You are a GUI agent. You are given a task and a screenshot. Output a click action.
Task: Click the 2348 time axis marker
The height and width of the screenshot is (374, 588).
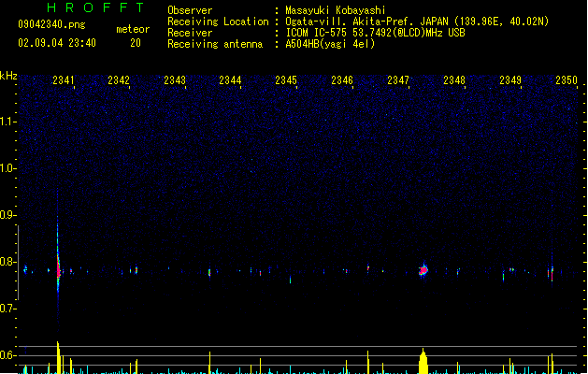454,80
